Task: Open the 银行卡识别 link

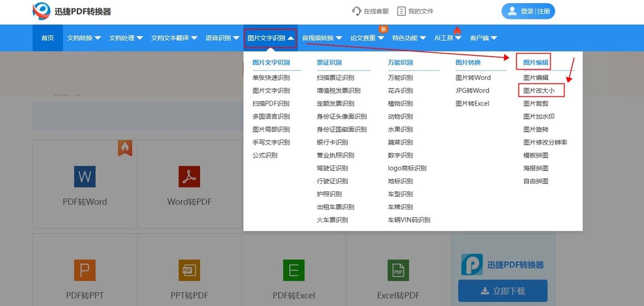Action: point(332,142)
